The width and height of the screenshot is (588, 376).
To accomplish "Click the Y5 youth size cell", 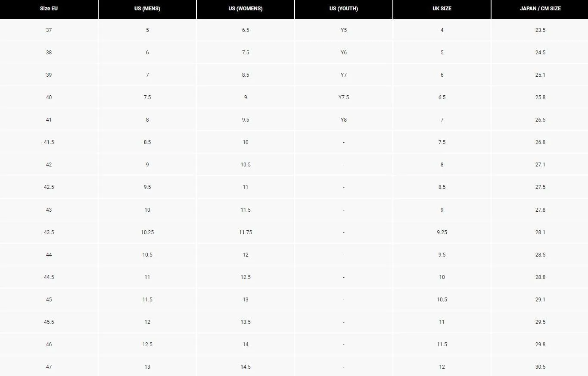I will pyautogui.click(x=344, y=30).
